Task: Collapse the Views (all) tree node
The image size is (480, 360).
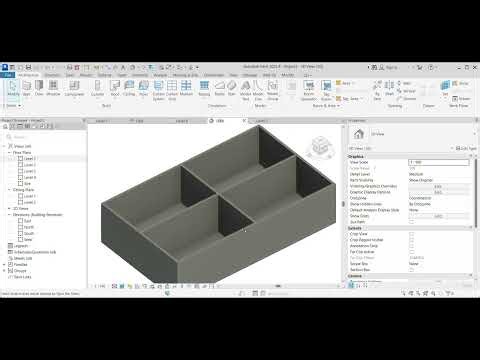Action: (5, 146)
